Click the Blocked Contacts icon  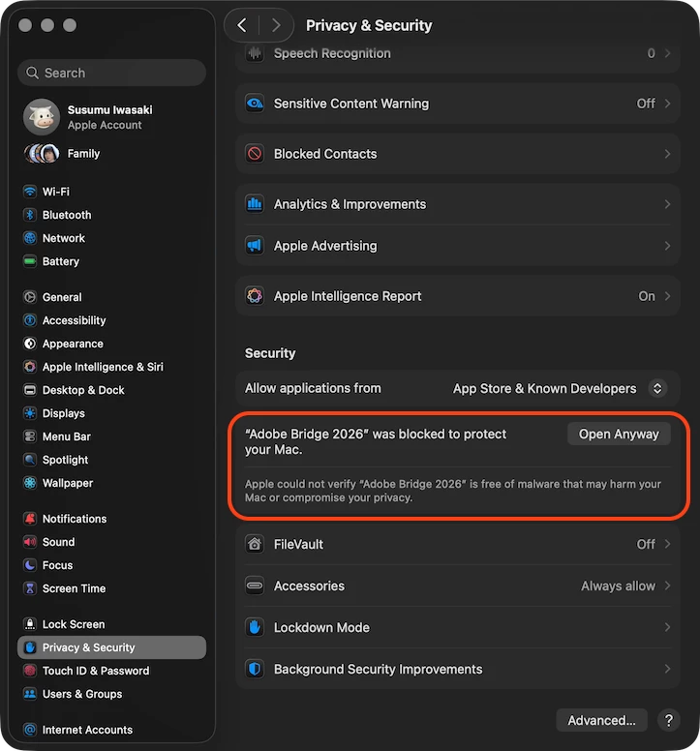255,154
